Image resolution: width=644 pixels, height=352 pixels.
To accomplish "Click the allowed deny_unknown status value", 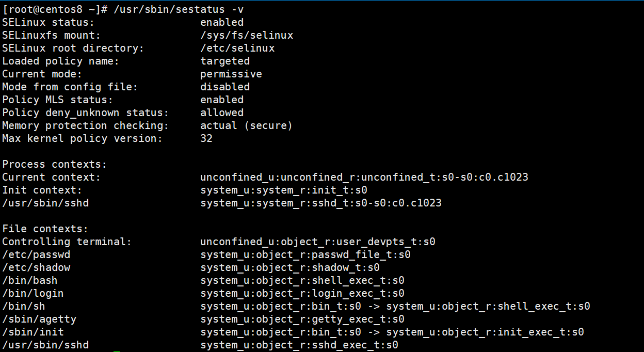I will (x=222, y=113).
